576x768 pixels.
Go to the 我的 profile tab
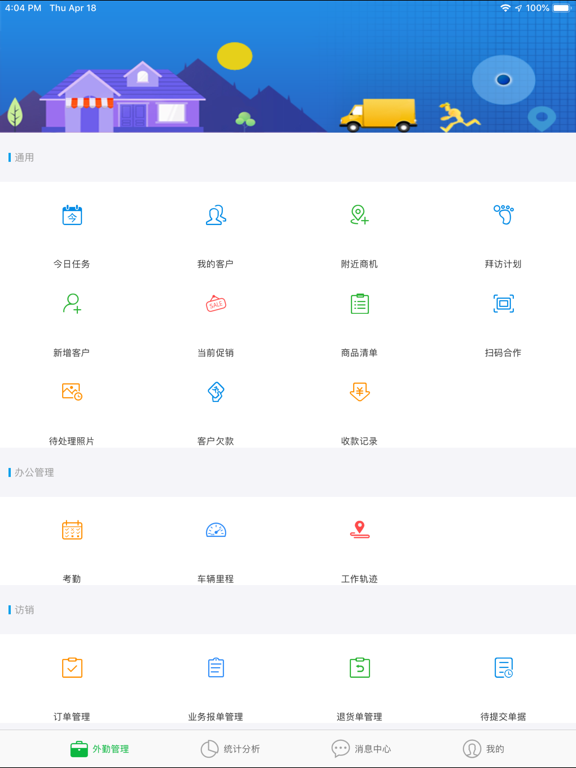483,749
